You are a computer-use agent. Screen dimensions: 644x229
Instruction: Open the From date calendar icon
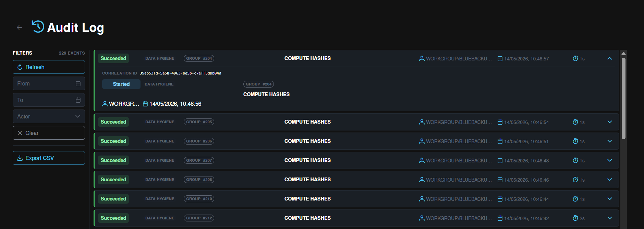(78, 83)
